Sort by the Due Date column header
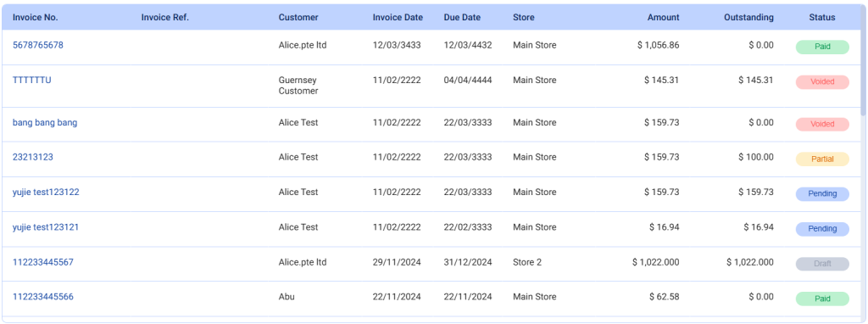Screen dimensions: 868x324 click(x=462, y=17)
